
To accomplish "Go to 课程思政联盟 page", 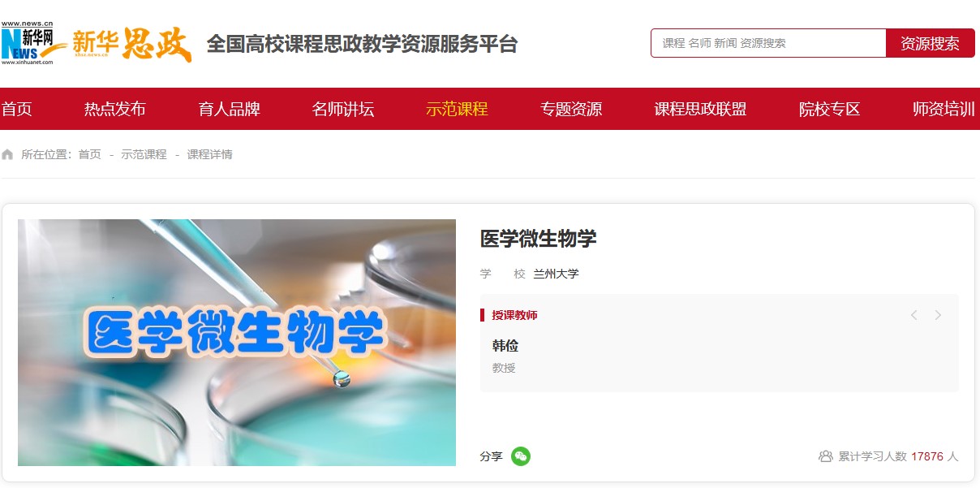I will (700, 109).
